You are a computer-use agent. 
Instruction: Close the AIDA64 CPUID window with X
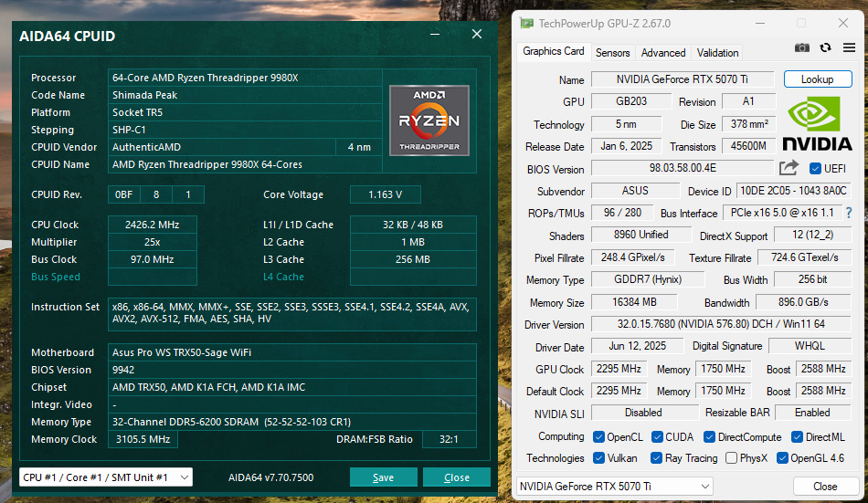point(477,35)
